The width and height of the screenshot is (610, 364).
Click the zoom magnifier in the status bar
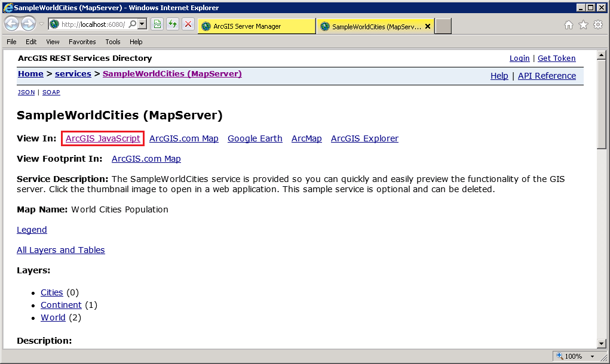tap(559, 356)
